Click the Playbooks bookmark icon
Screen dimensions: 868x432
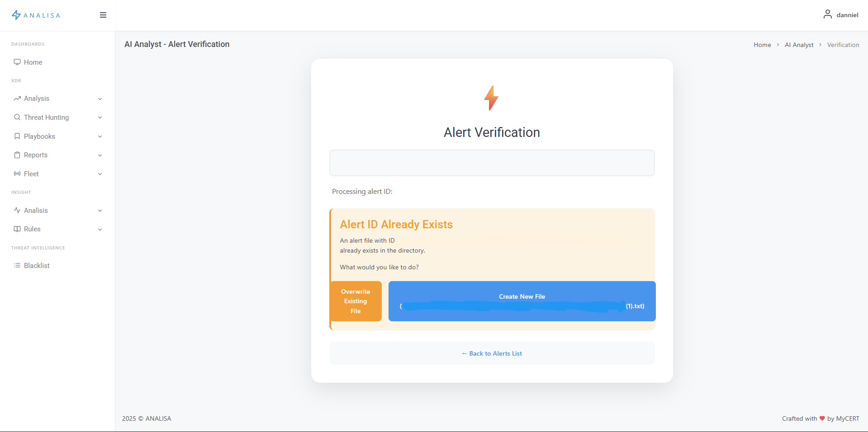[17, 136]
